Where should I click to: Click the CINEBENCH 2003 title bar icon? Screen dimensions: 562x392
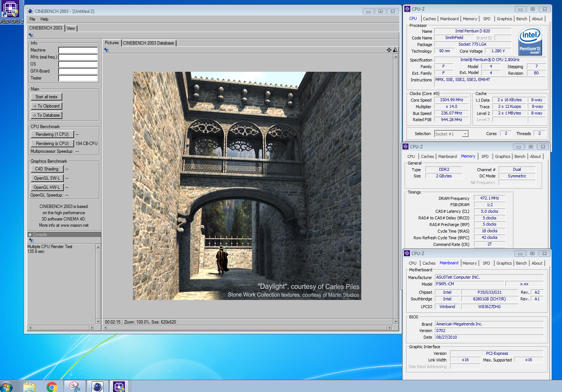(x=30, y=11)
